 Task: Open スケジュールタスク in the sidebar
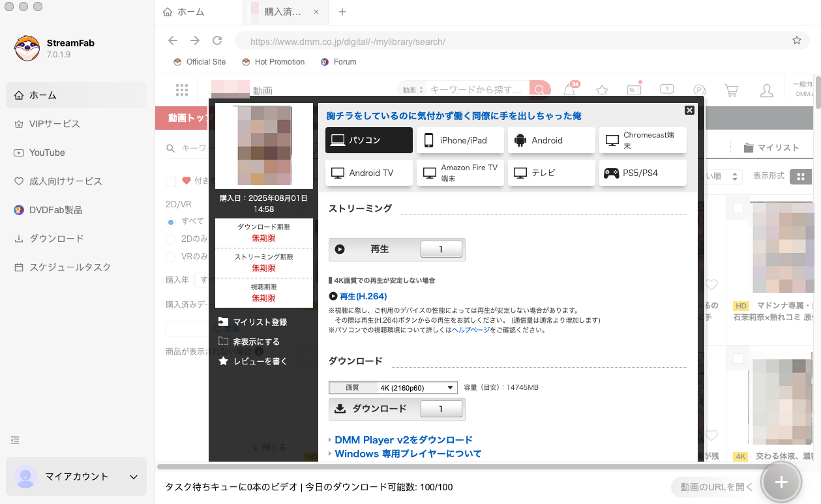(77, 267)
